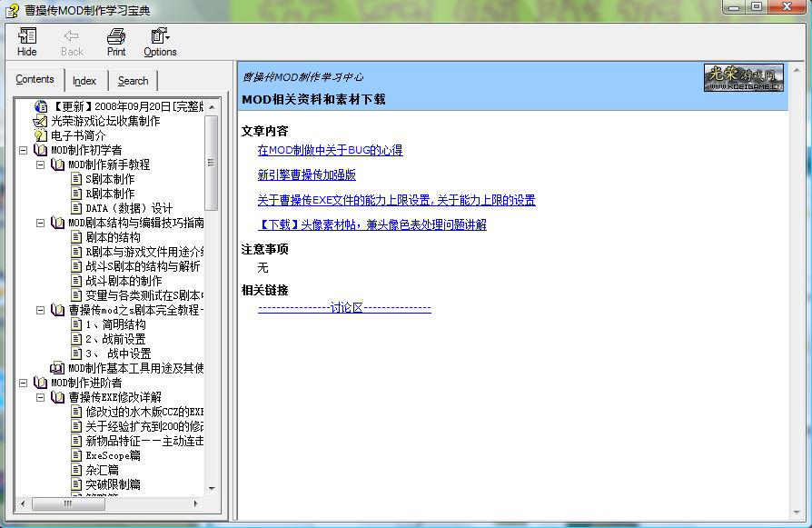Click book icon of MOD剧本结构与编辑技巧指南

57,223
